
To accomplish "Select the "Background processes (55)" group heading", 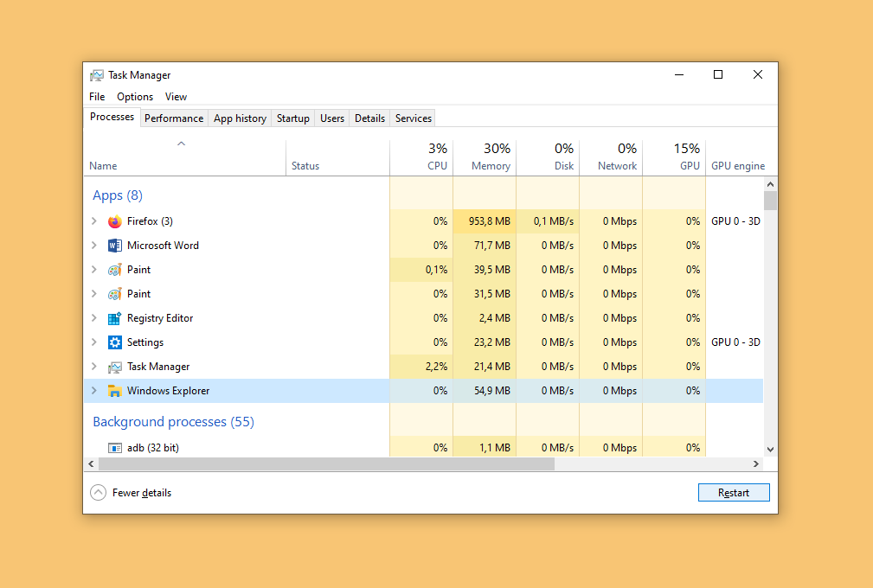I will click(x=173, y=422).
